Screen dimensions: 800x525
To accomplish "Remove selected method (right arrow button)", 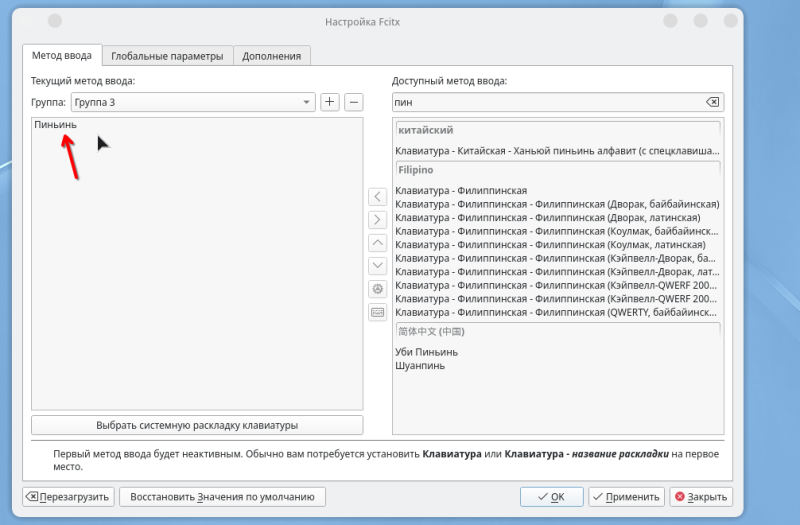I will [x=377, y=219].
